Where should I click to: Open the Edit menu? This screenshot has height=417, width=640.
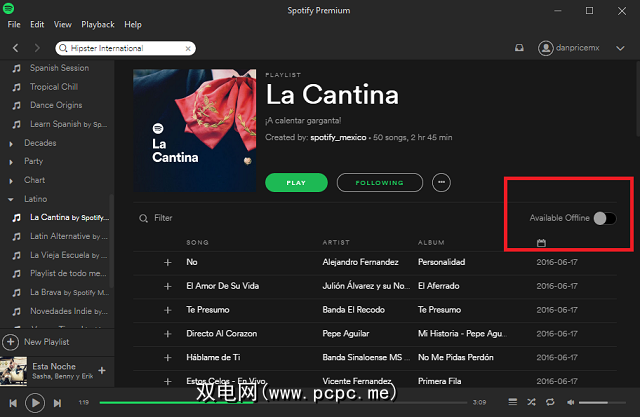[37, 24]
